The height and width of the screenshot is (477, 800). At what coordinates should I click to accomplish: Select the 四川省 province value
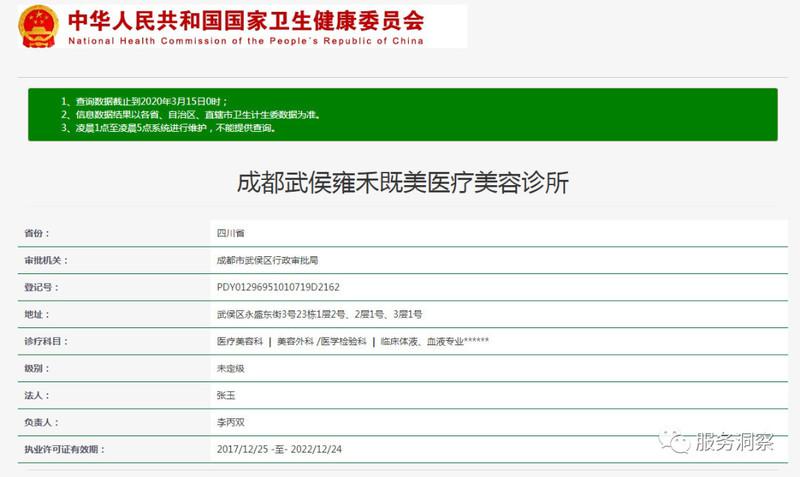[x=230, y=233]
